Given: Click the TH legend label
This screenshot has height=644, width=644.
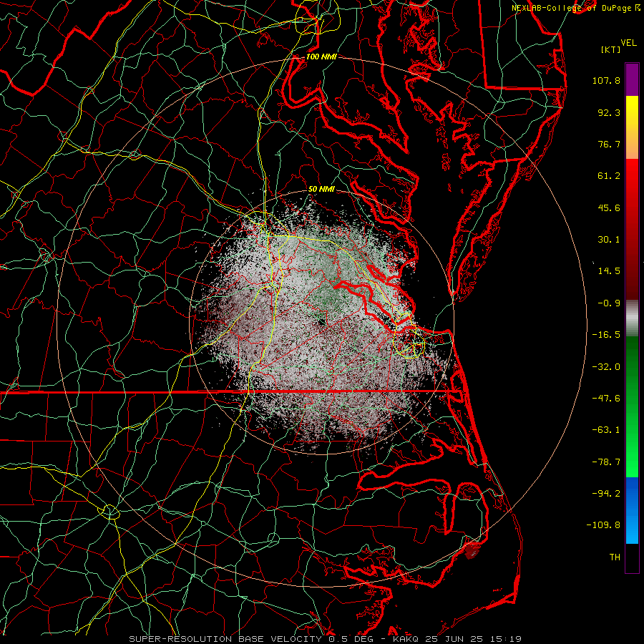Looking at the screenshot, I should pos(615,557).
